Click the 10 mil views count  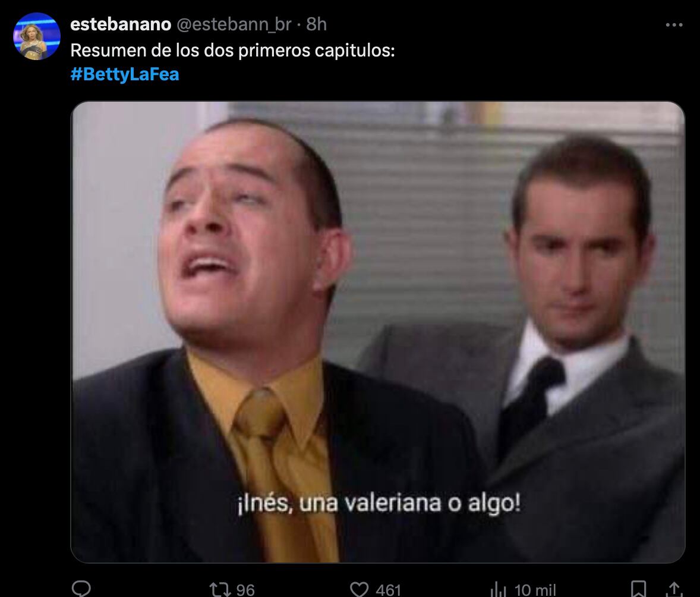point(535,590)
